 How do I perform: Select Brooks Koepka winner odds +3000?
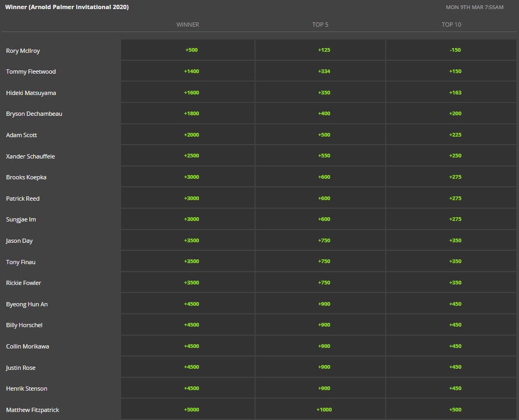pyautogui.click(x=188, y=177)
